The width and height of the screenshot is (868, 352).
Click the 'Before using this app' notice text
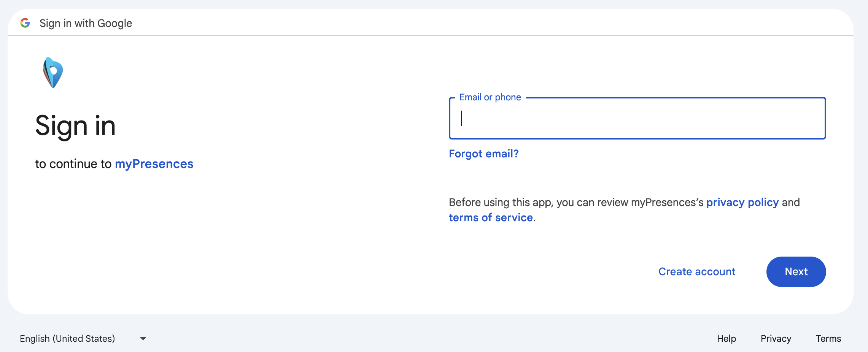click(x=624, y=210)
